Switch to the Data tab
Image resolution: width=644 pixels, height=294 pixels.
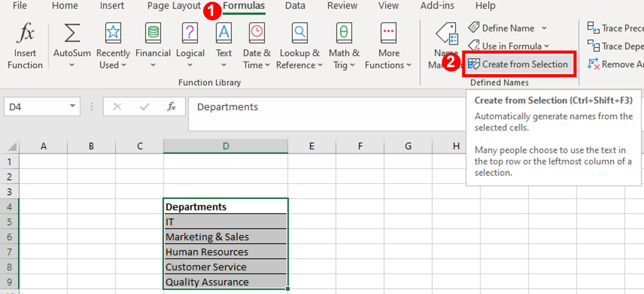(295, 6)
